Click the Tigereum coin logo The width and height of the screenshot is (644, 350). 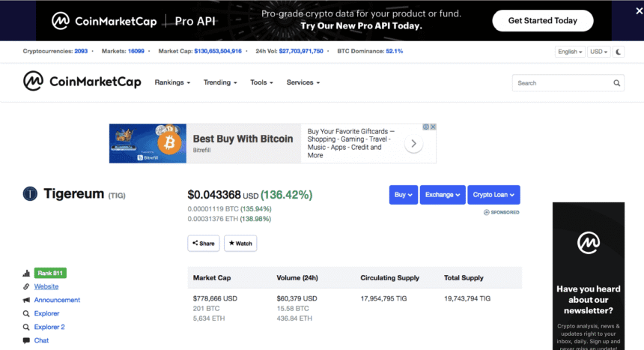pos(30,193)
